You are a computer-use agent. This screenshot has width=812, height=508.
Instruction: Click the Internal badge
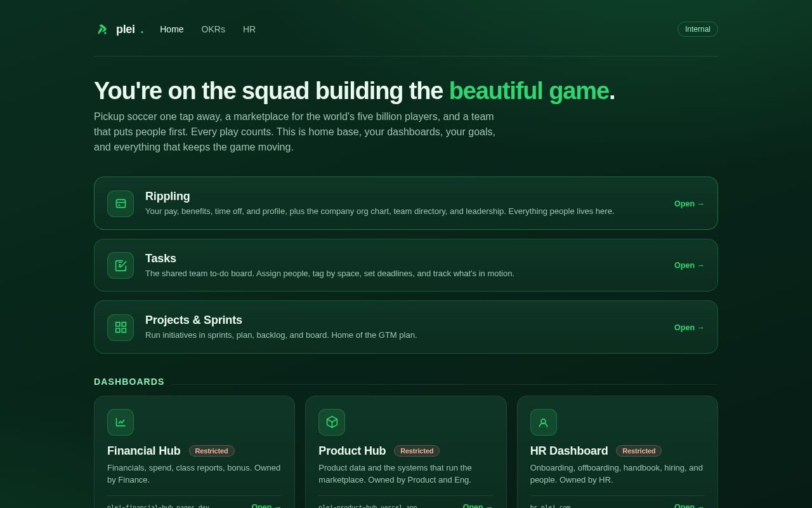(x=698, y=29)
